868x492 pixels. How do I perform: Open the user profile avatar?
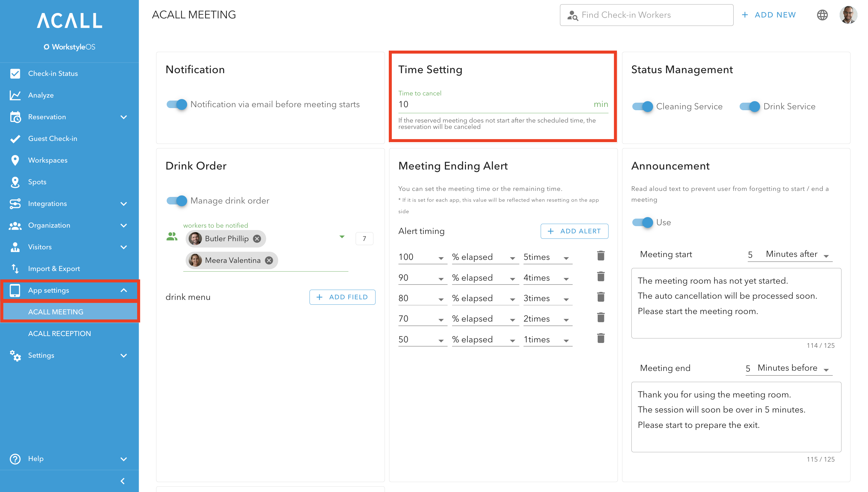[x=848, y=15]
